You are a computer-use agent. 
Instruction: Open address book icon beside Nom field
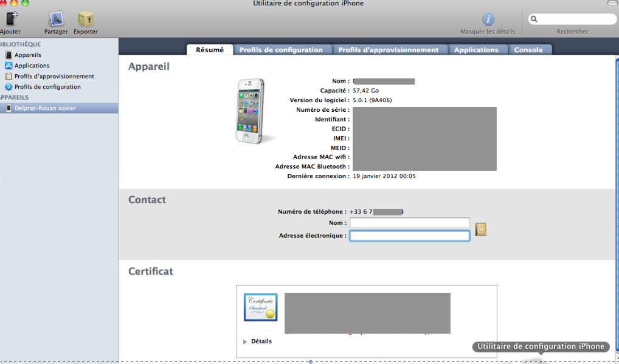click(480, 229)
